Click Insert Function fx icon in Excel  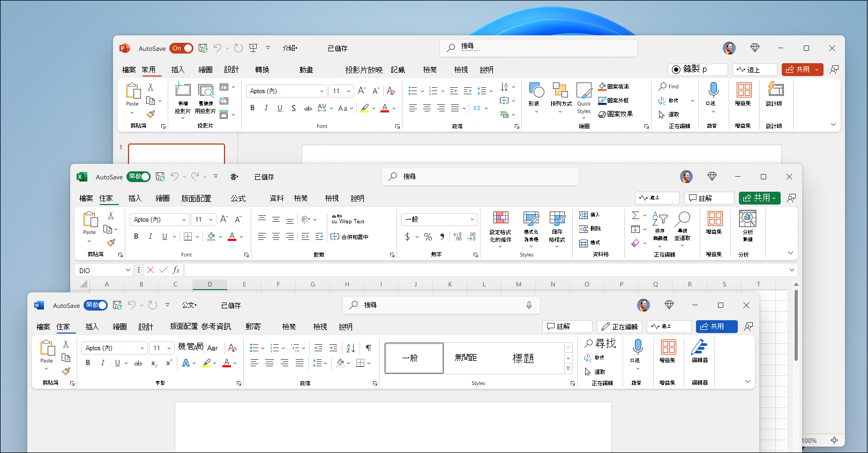coord(176,270)
